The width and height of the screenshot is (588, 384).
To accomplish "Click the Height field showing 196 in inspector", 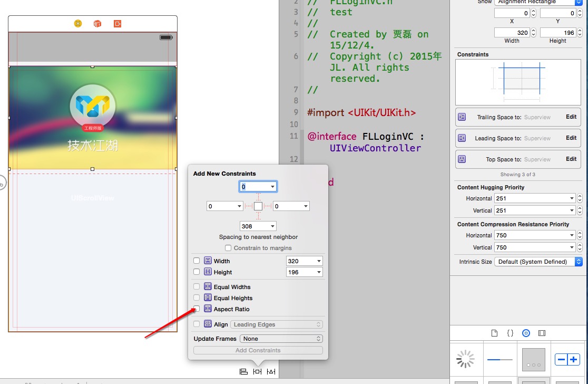I will pyautogui.click(x=558, y=33).
